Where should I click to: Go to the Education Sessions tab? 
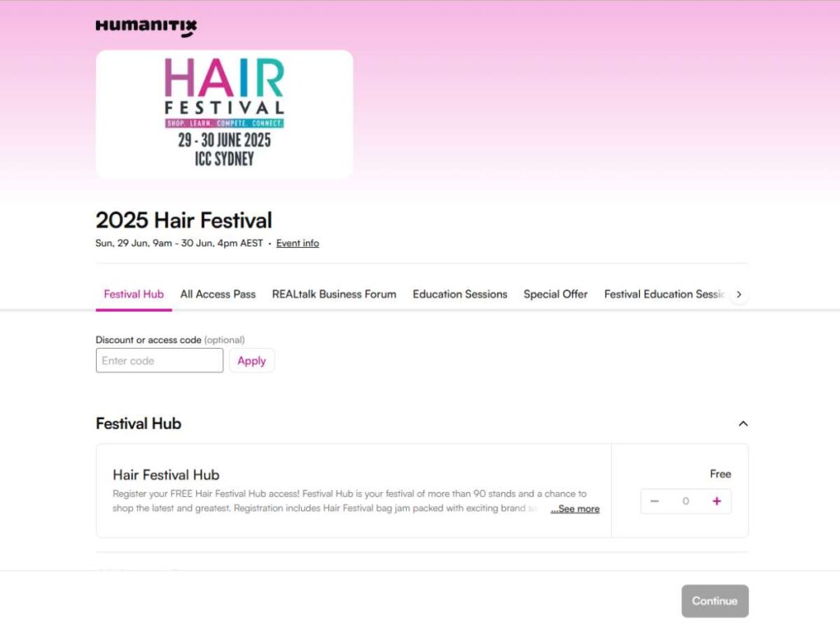[459, 294]
